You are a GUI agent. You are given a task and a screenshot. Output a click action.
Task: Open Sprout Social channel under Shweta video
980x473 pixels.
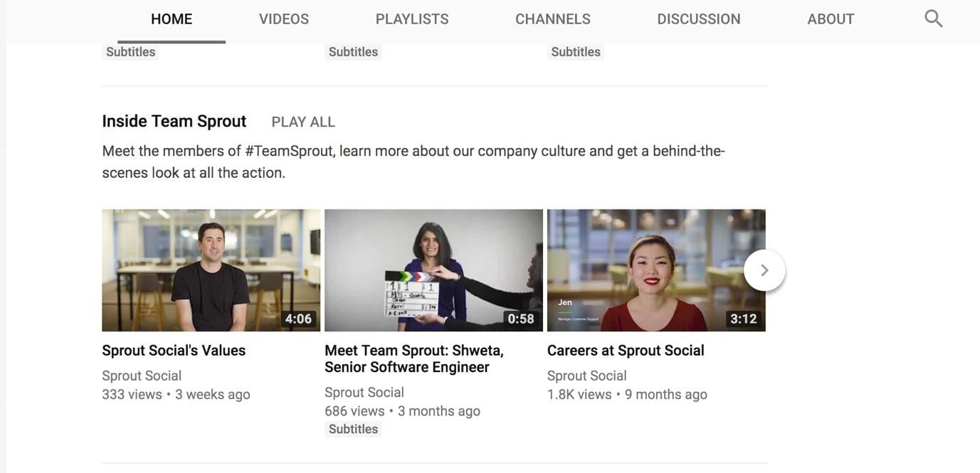tap(364, 393)
